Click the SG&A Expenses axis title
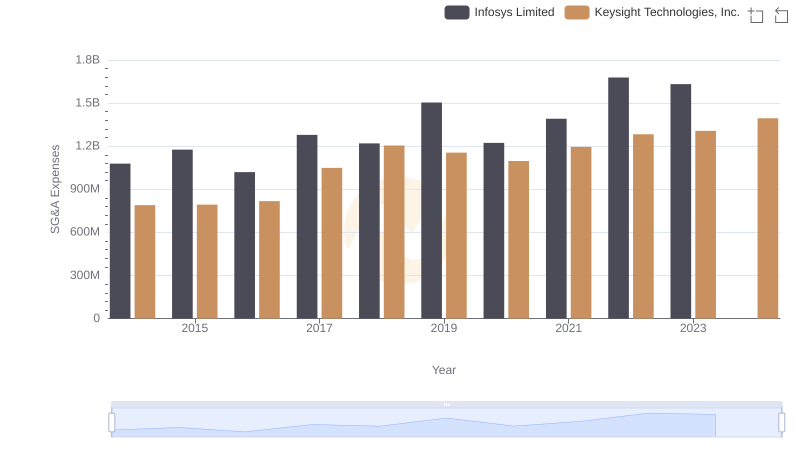This screenshot has width=800, height=461. [x=55, y=189]
